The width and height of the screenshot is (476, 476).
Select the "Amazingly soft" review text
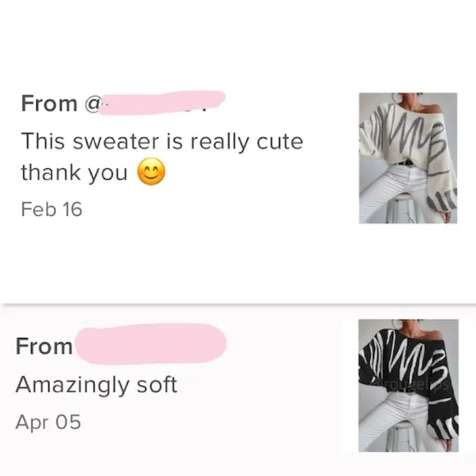96,385
